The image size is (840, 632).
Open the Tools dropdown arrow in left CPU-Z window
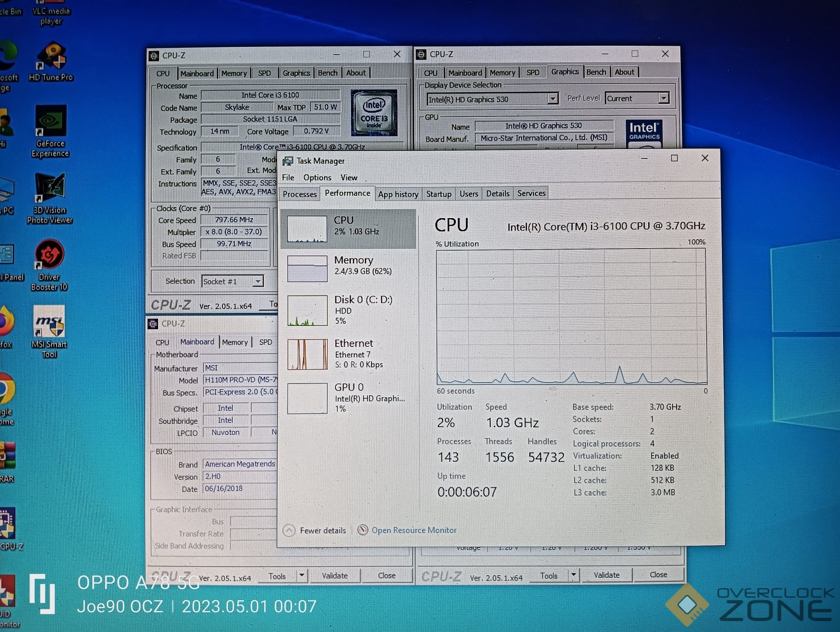(x=302, y=575)
